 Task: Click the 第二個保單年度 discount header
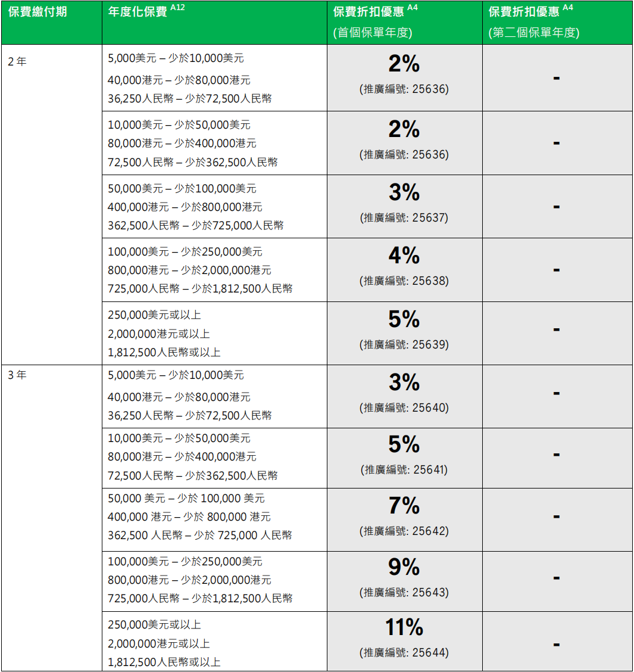click(x=534, y=33)
